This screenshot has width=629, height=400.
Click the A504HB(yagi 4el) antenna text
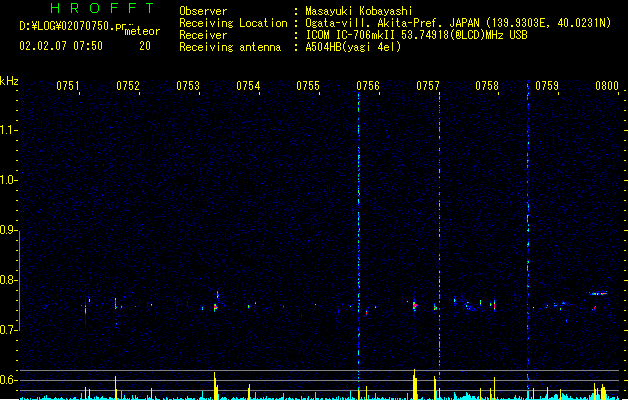(x=353, y=47)
